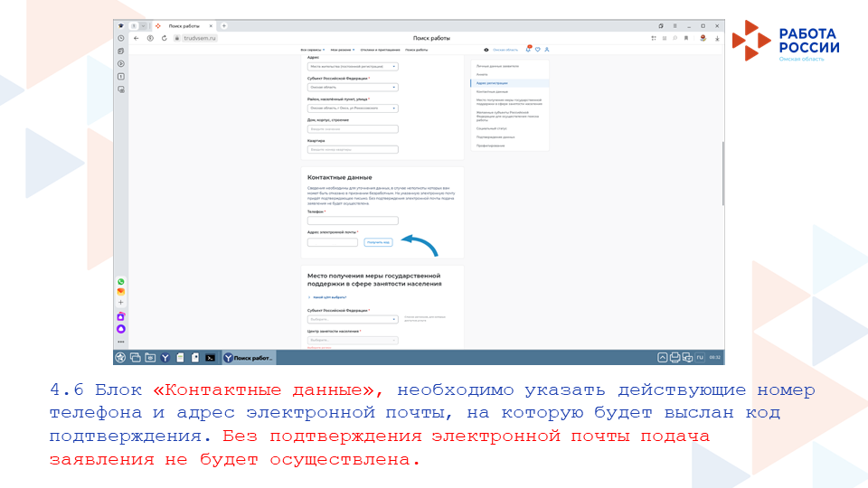
Task: Open the terminal from the taskbar
Action: click(x=210, y=357)
